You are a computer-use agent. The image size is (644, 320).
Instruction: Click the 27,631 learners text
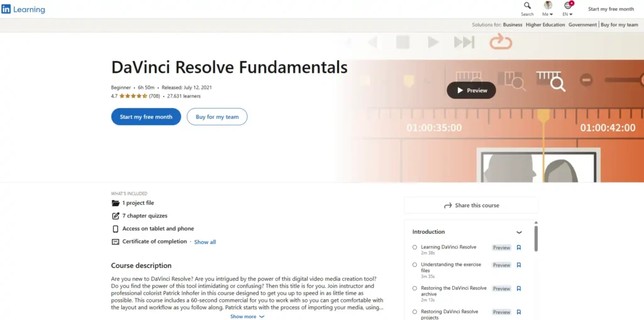click(x=184, y=96)
